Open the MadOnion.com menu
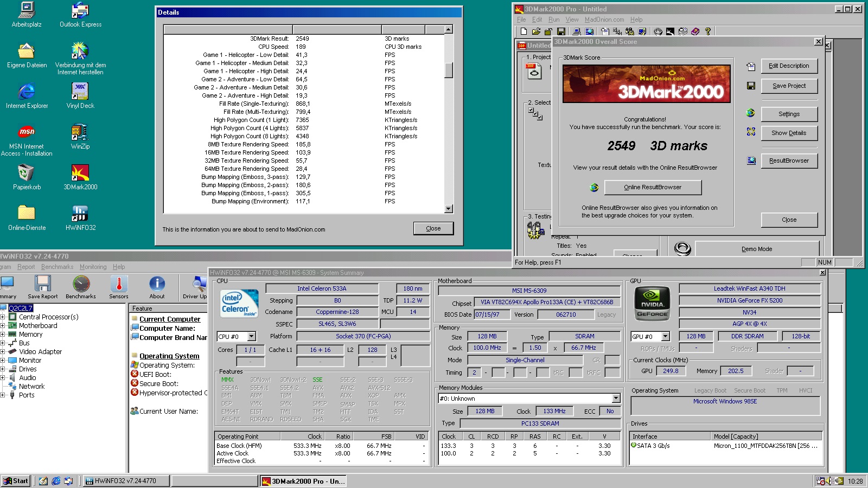 tap(604, 19)
